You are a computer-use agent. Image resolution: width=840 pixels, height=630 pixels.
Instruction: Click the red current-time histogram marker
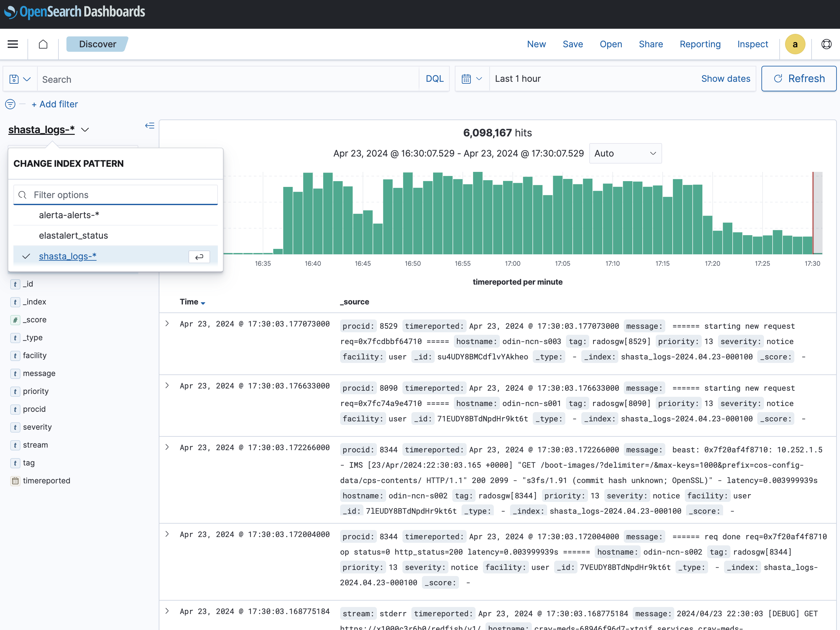[813, 213]
